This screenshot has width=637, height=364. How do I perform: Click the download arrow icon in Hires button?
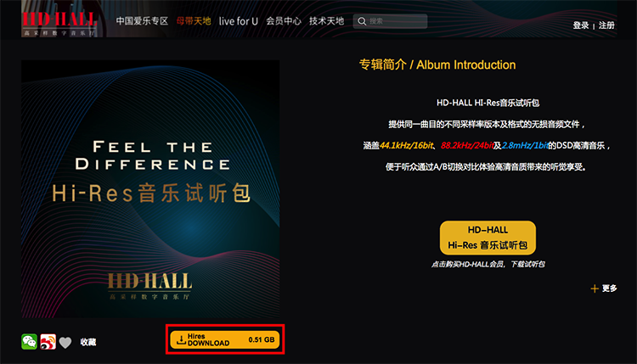(x=181, y=339)
